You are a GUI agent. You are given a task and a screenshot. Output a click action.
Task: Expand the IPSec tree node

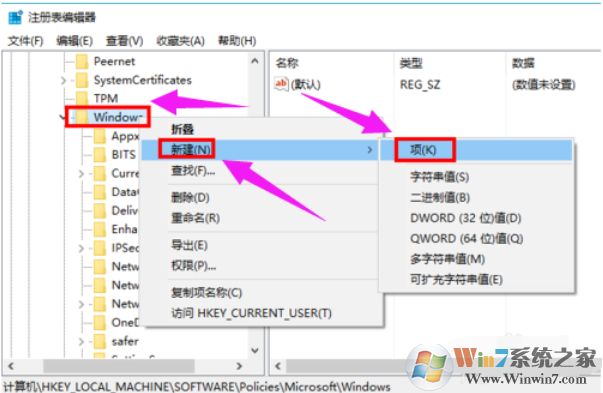[81, 248]
